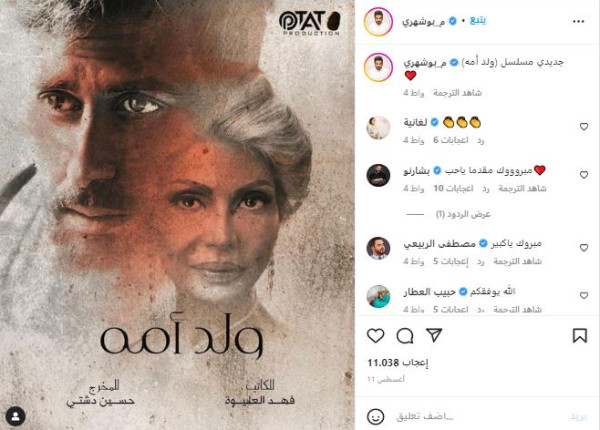Like حبيب العطار's comment

[x=584, y=295]
